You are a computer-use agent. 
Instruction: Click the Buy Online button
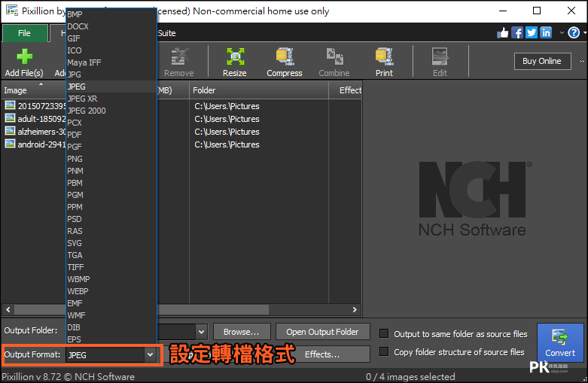[542, 61]
